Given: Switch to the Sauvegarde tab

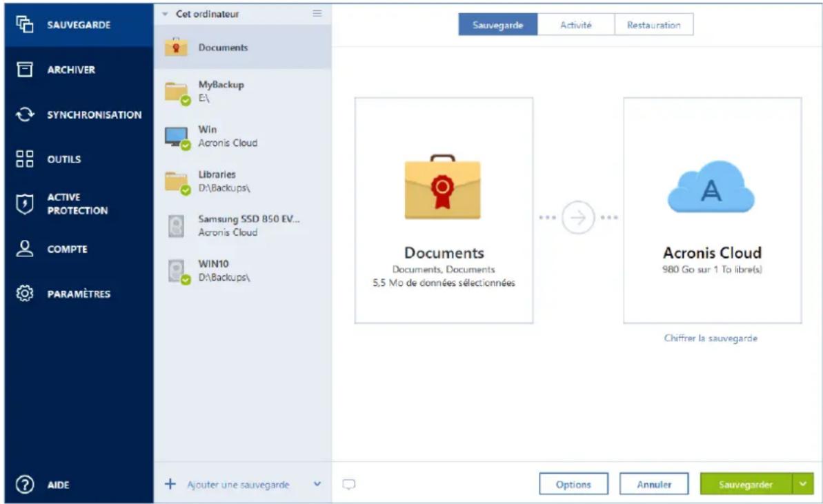Looking at the screenshot, I should (497, 25).
